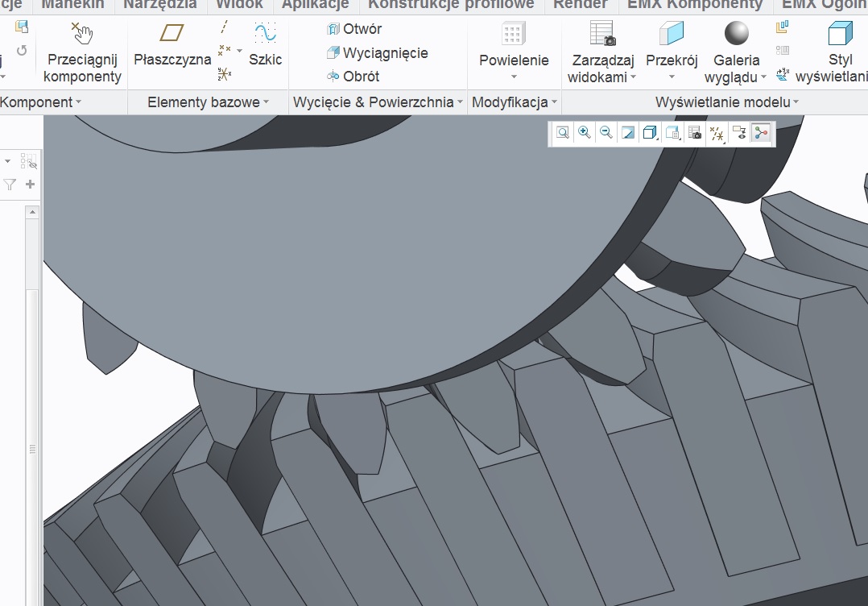Expand the Przekrój dropdown arrow
Screen dimensions: 868x606
(672, 77)
